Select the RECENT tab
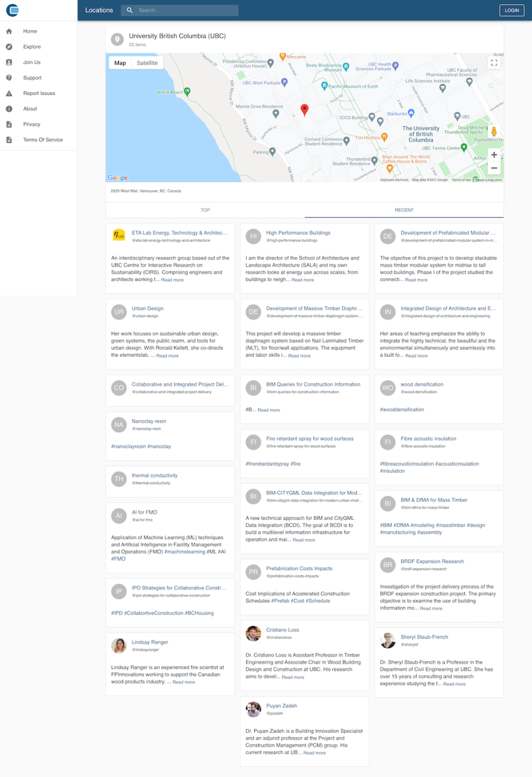 tap(404, 210)
